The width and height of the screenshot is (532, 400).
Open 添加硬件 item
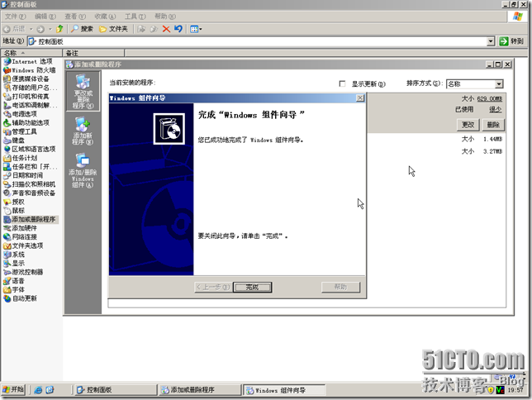point(21,228)
